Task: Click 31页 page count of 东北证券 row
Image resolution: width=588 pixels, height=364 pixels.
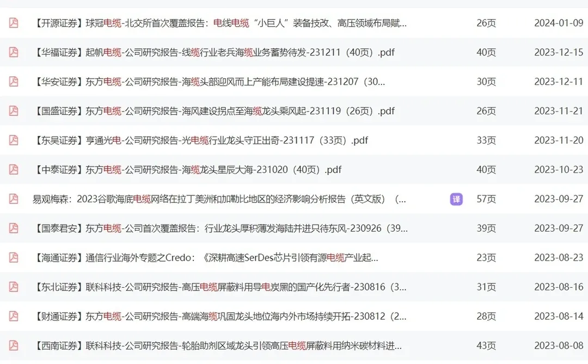Action: pyautogui.click(x=486, y=287)
